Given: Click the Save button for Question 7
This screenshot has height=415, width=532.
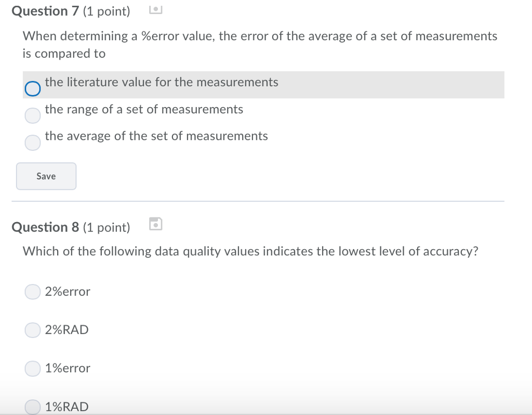Looking at the screenshot, I should click(x=46, y=176).
